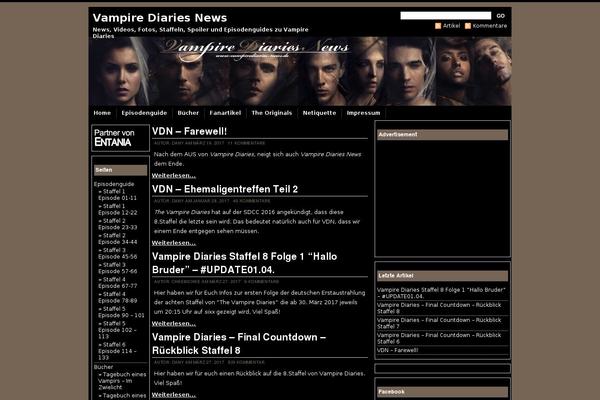
Task: Click the Artikel RSS feed icon
Action: tap(438, 26)
